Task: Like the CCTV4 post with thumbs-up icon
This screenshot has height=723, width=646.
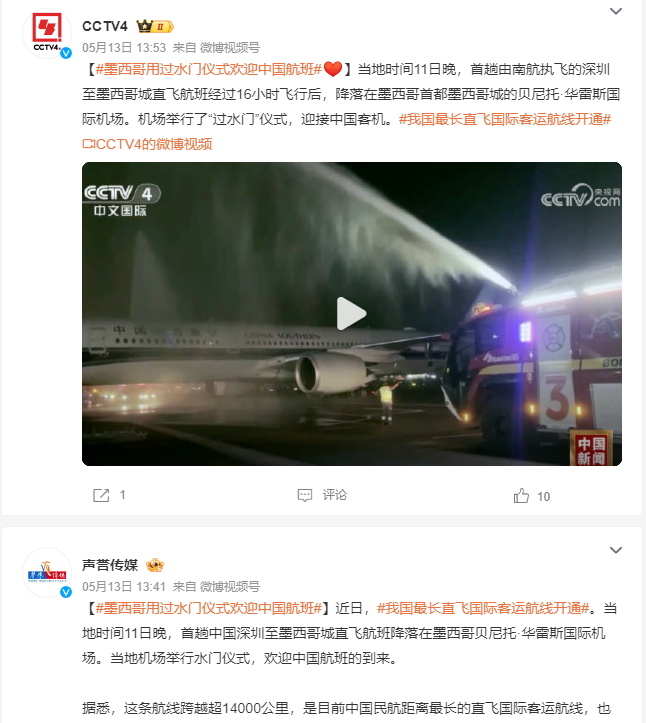Action: click(x=521, y=496)
